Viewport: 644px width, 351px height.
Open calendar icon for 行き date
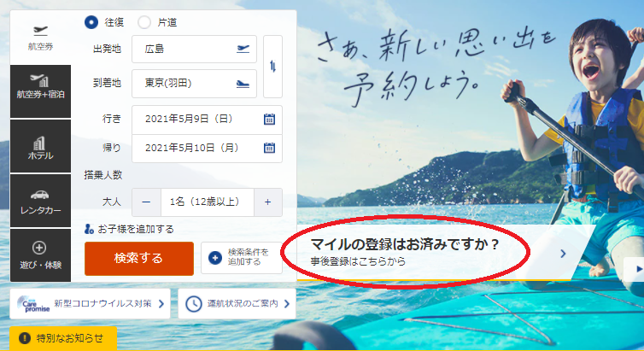point(269,119)
